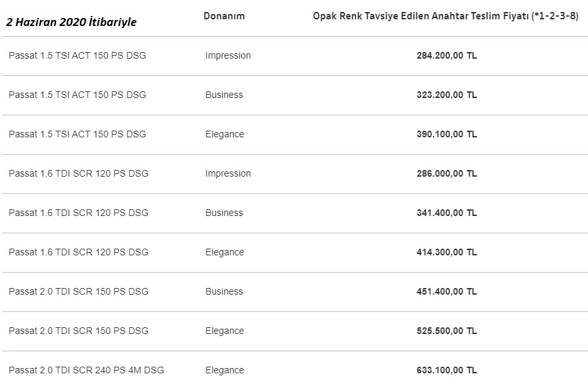Click Passat 2.0 TDI SCR 150 PS Business model
The width and height of the screenshot is (588, 380).
pyautogui.click(x=79, y=291)
